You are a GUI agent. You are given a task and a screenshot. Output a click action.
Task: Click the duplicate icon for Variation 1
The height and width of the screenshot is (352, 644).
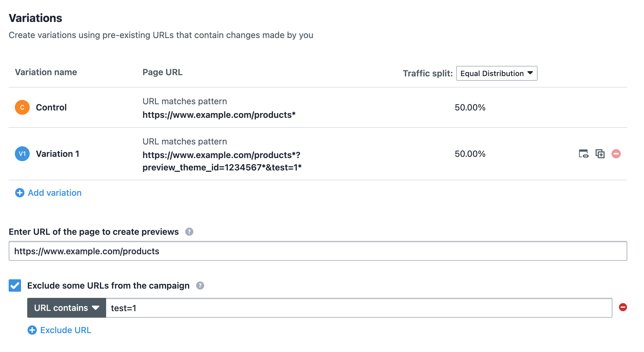(600, 154)
